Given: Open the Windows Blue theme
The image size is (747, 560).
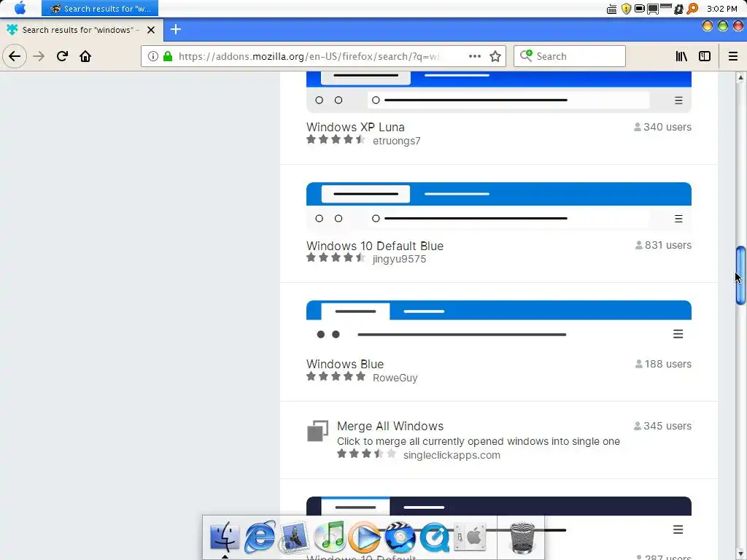Looking at the screenshot, I should click(x=345, y=364).
